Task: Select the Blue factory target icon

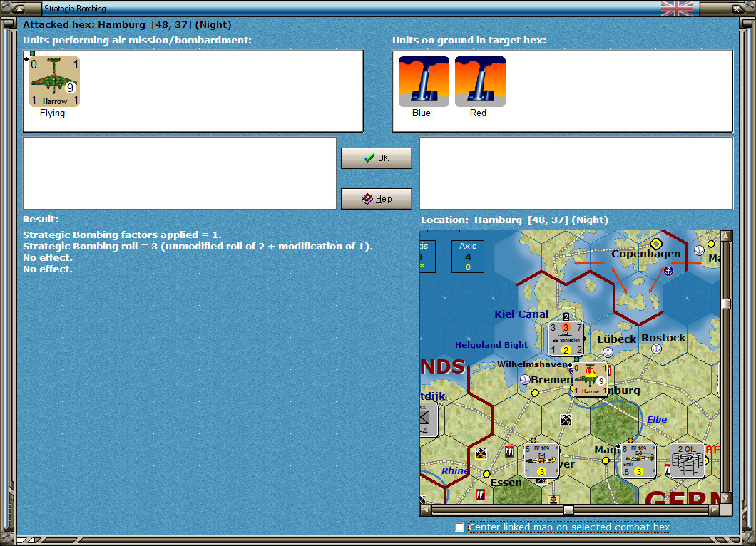Action: click(424, 81)
